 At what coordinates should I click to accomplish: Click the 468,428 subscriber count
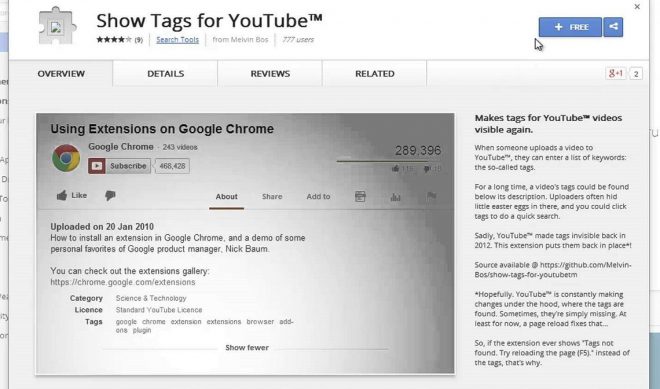pos(172,166)
